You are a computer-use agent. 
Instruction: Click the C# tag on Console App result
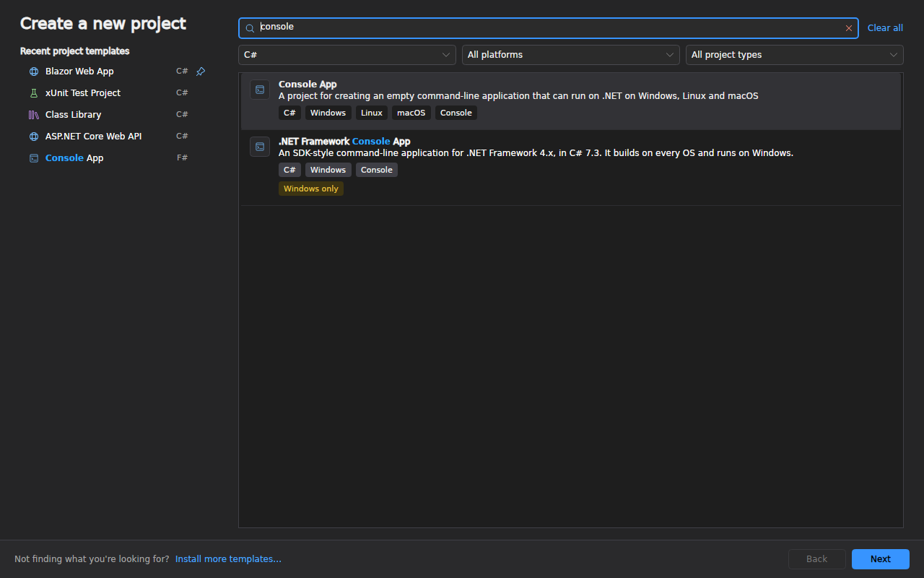tap(289, 113)
